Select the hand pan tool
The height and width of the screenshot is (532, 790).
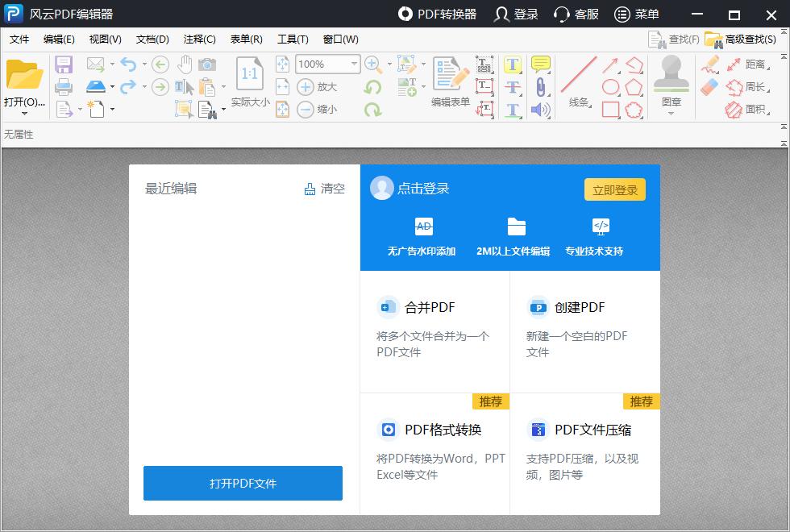[x=185, y=62]
